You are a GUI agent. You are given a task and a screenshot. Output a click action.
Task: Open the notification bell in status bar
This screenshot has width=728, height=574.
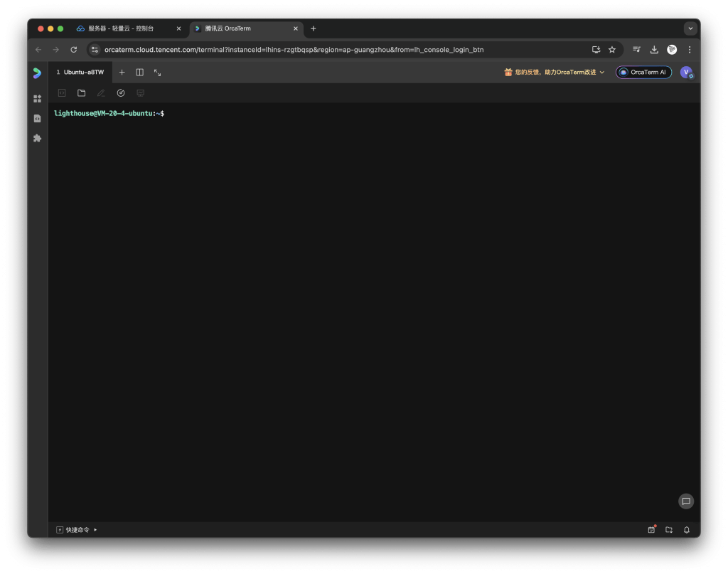687,530
